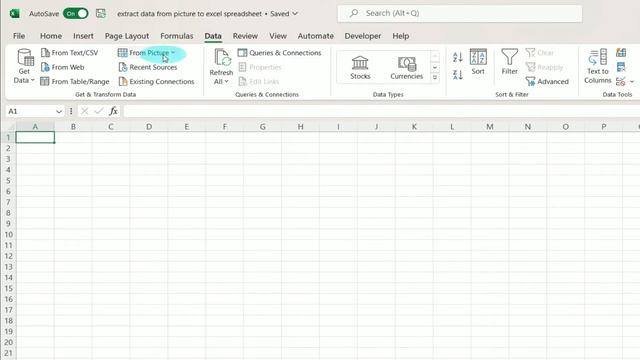Viewport: 640px width, 360px height.
Task: Select row 20 header
Action: pos(9,342)
